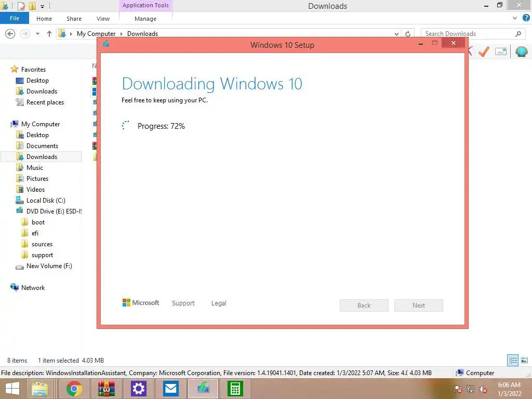Open Recent places in Favorites

(45, 102)
